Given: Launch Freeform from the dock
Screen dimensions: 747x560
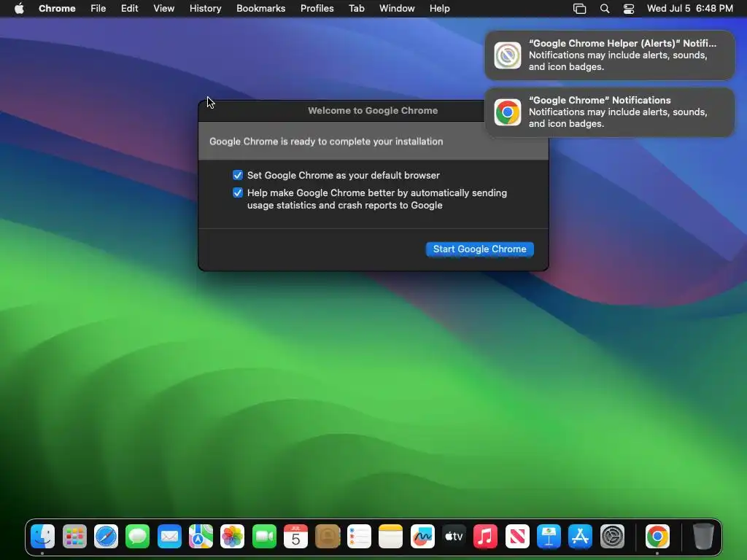Looking at the screenshot, I should tap(422, 537).
